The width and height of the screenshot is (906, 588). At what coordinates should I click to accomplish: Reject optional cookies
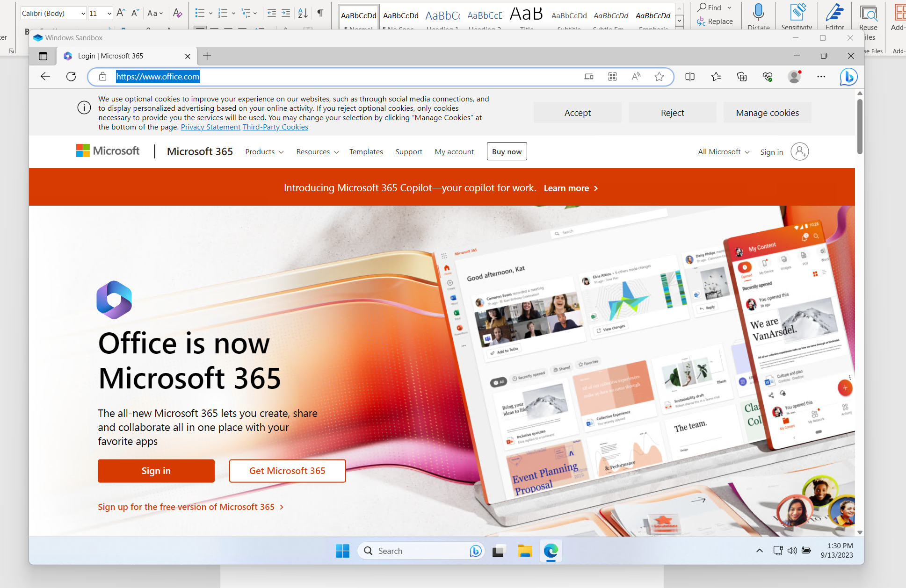[x=673, y=113]
